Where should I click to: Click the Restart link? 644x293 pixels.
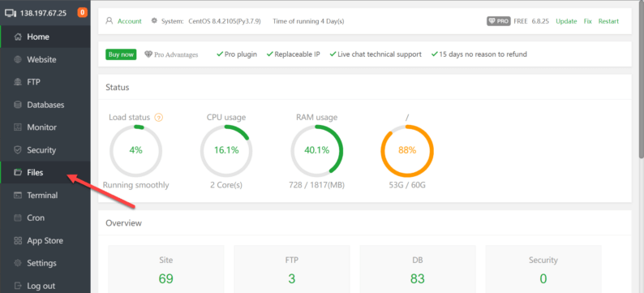point(608,21)
